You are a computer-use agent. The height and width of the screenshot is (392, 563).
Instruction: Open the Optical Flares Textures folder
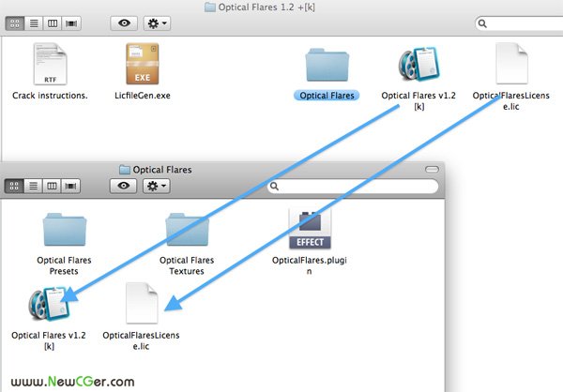pos(187,230)
